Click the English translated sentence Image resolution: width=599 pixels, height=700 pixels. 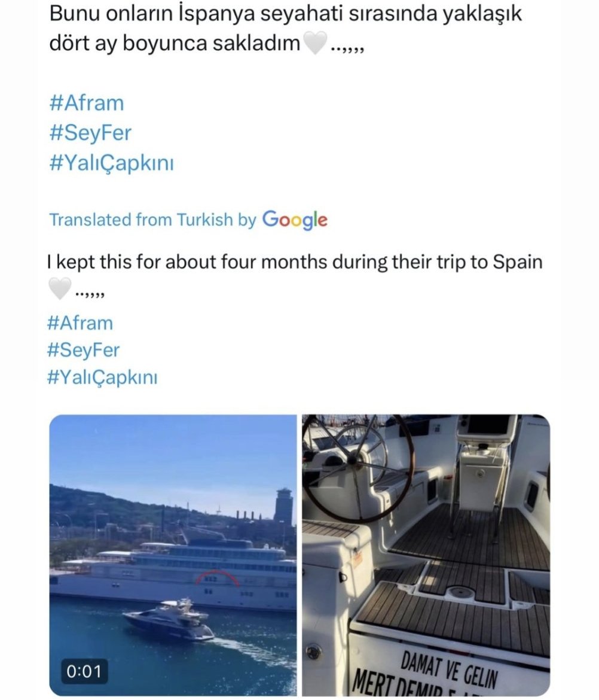[294, 261]
